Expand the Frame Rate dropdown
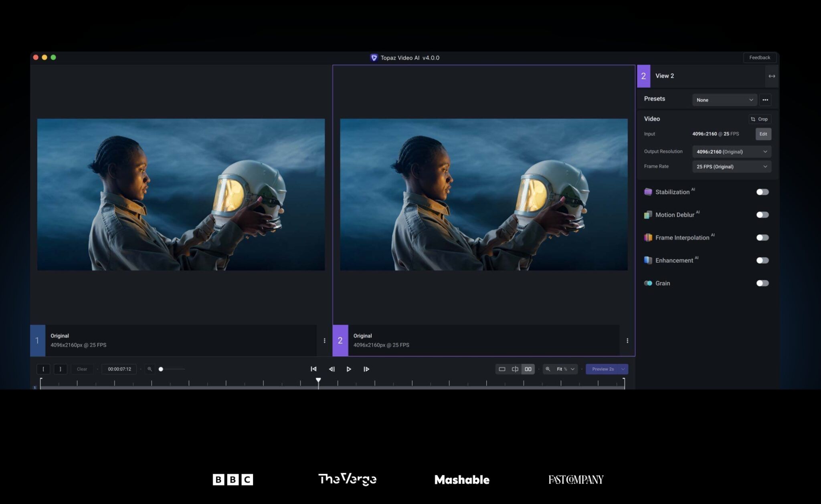Image resolution: width=821 pixels, height=504 pixels. click(x=731, y=166)
